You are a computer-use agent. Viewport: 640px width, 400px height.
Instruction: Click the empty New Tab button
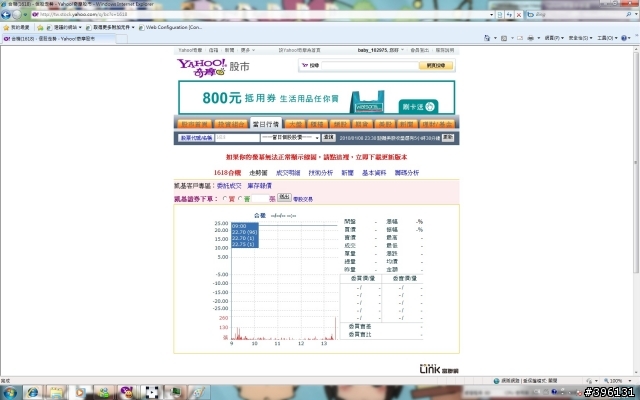click(122, 39)
